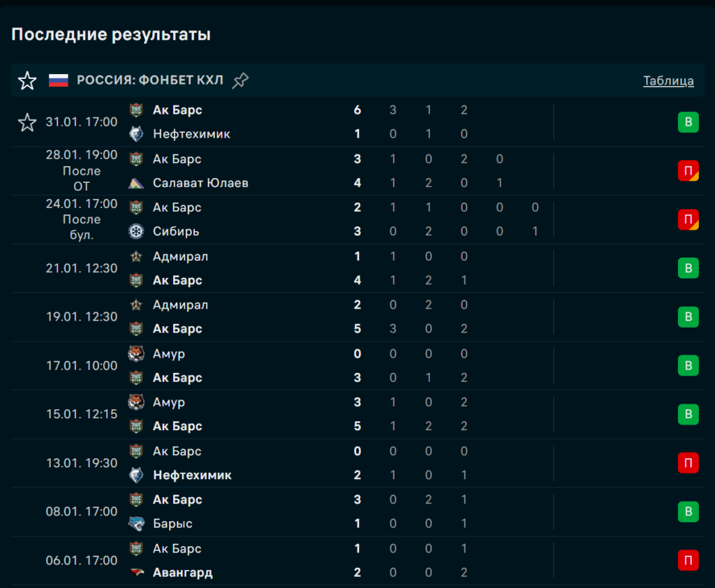This screenshot has height=588, width=715.
Task: Click red П badge for Авангард match
Action: 688,560
